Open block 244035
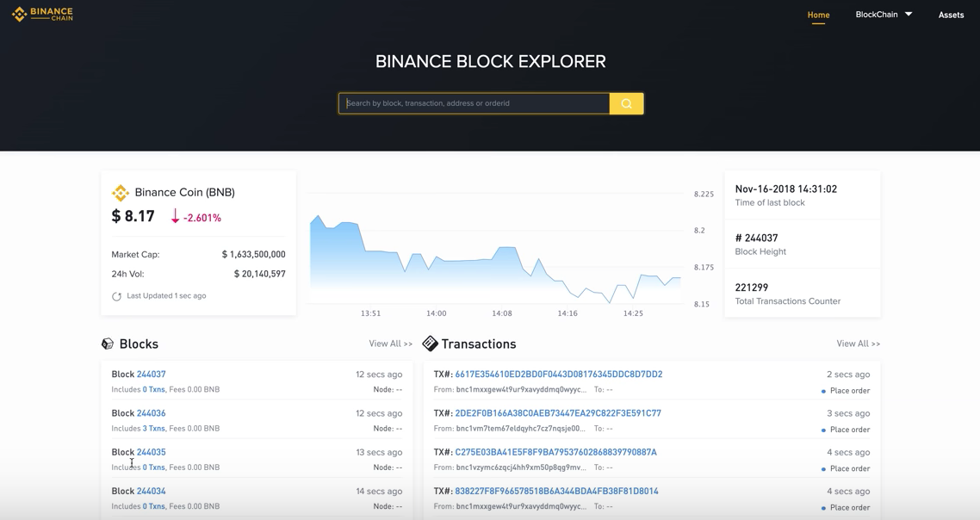 click(x=152, y=452)
